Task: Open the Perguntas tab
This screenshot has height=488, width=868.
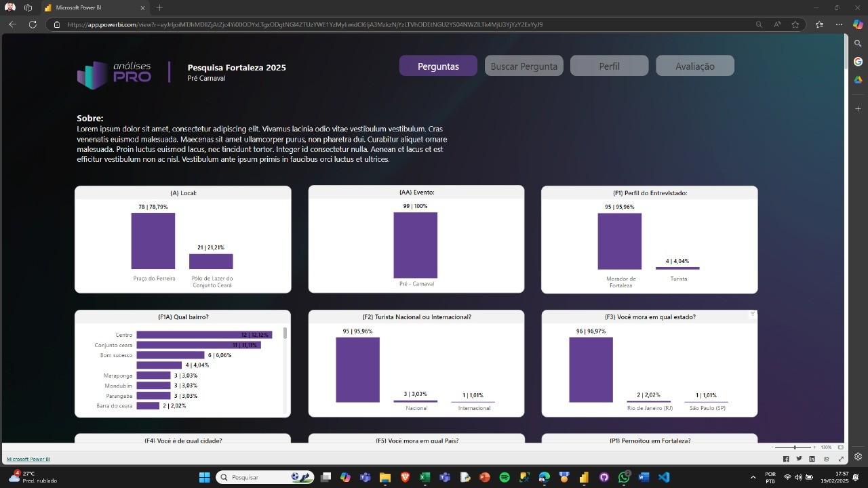Action: click(x=438, y=66)
